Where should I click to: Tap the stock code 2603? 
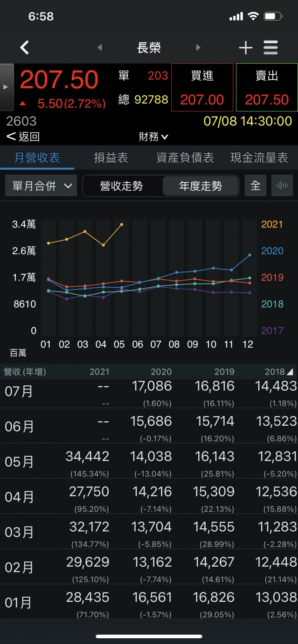(22, 121)
